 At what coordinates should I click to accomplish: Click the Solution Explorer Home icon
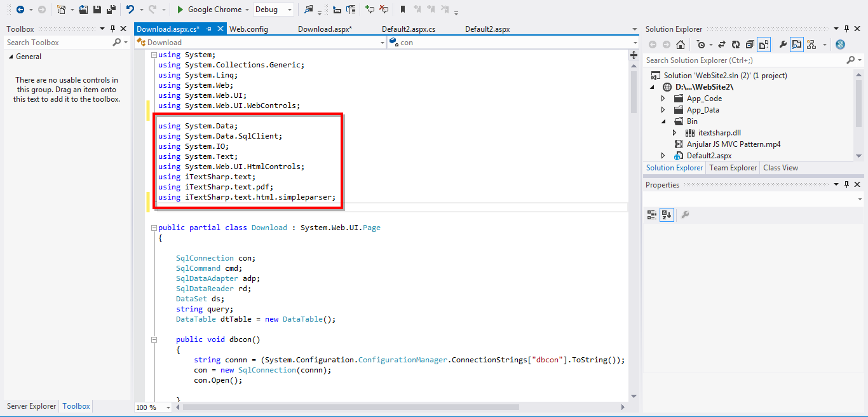click(681, 44)
